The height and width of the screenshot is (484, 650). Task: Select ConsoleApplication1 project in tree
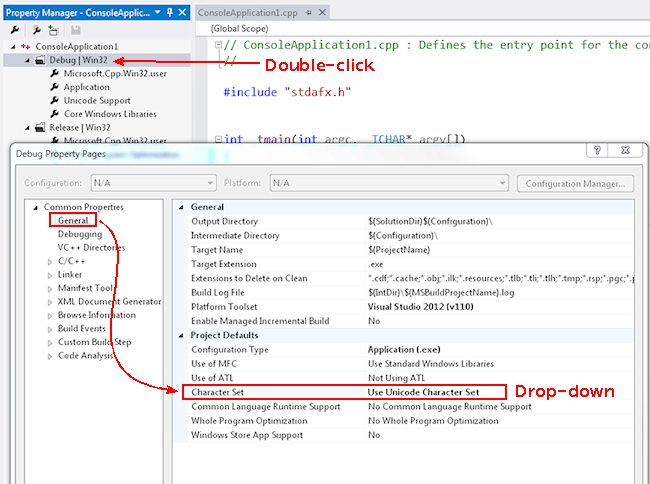click(x=77, y=46)
